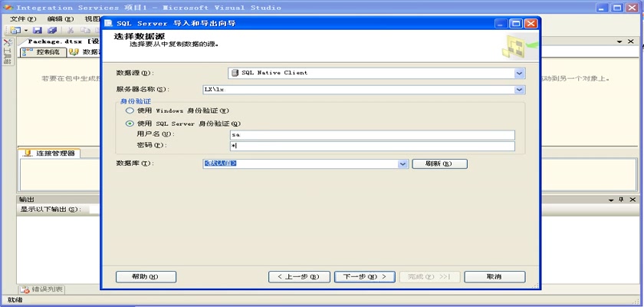Open the document tab list dropdown
Viewport: 644px width, 307px height.
[x=619, y=42]
